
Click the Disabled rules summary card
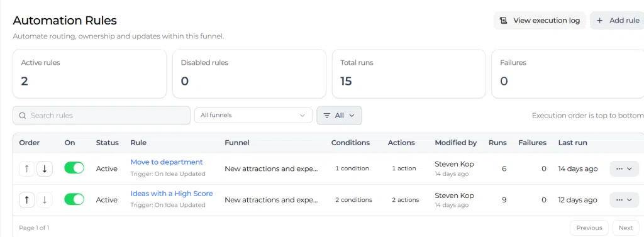(x=249, y=74)
